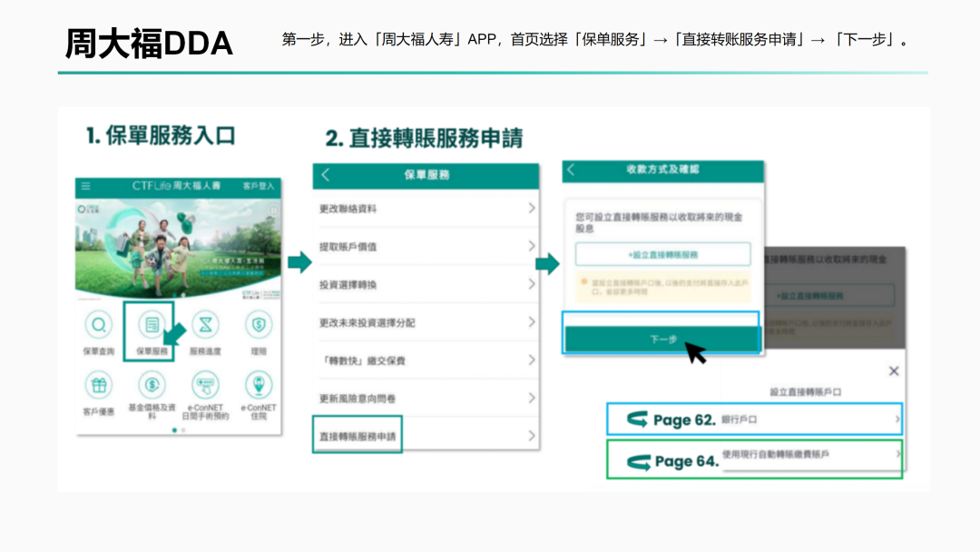Expand chevron beside 投資選擇轉換
This screenshot has width=980, height=552.
point(531,284)
